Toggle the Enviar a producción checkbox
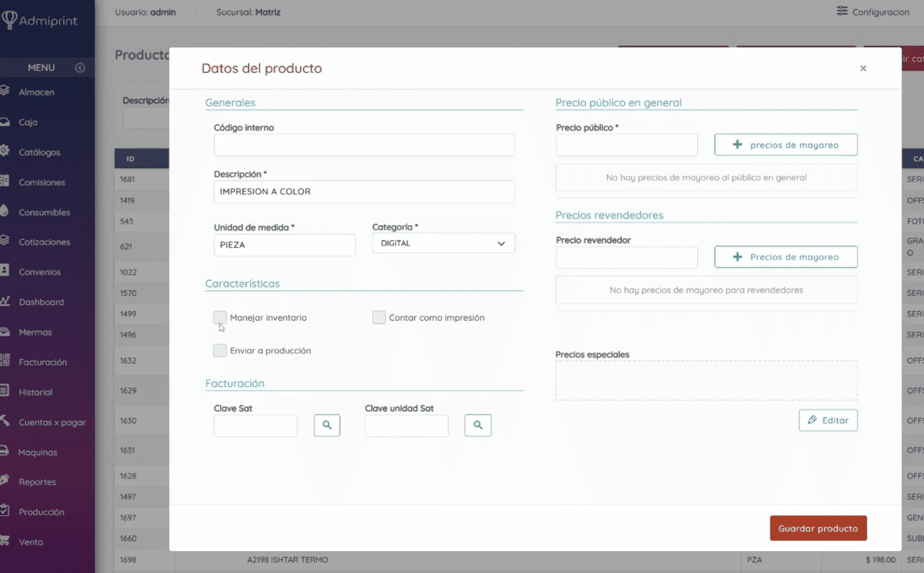 coord(220,350)
